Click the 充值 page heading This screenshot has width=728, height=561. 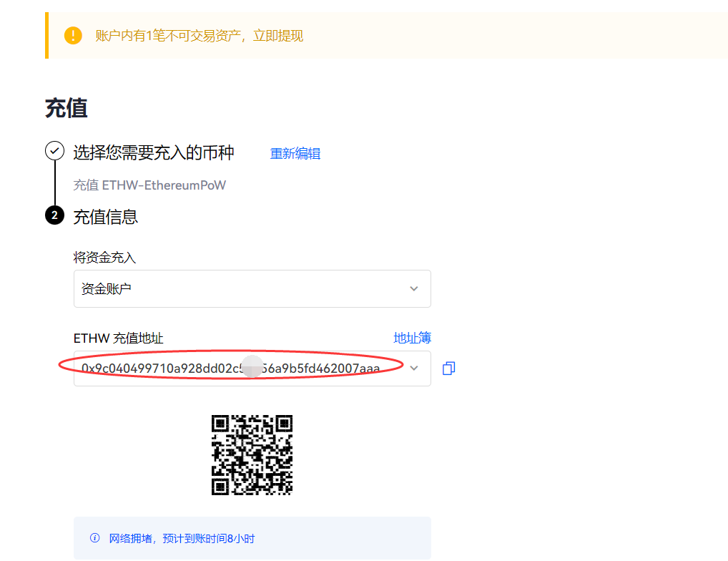(67, 108)
